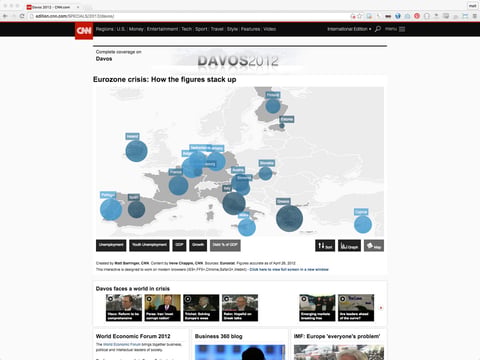
Task: Click the CNN logo
Action: pyautogui.click(x=84, y=31)
